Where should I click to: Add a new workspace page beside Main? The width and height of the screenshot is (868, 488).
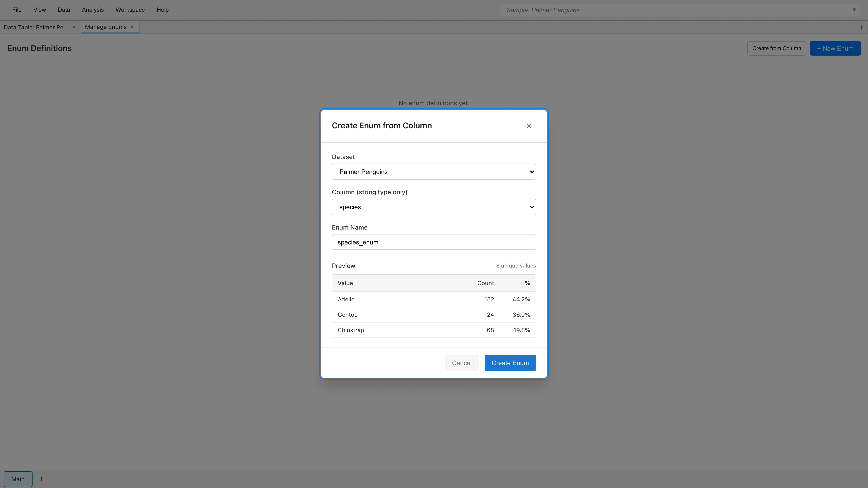coord(41,479)
